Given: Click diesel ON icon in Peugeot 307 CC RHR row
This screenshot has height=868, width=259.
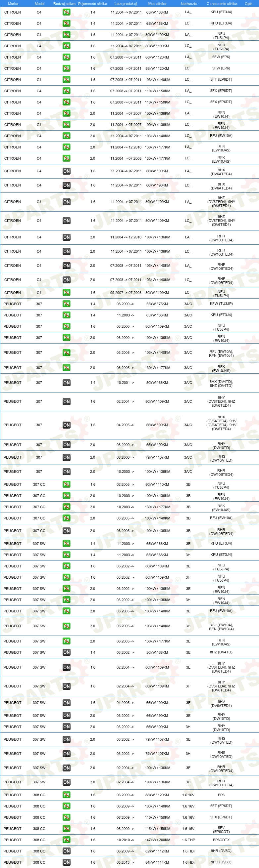Looking at the screenshot, I should pyautogui.click(x=67, y=531).
